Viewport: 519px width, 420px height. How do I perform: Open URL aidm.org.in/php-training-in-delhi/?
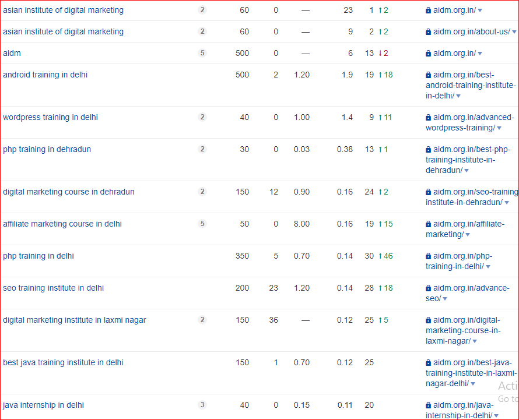459,261
